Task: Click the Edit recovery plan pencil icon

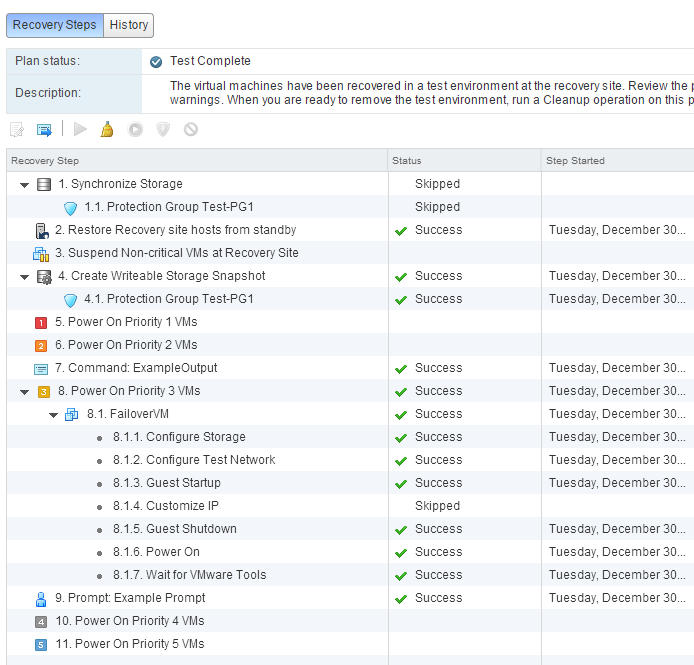Action: pos(17,130)
